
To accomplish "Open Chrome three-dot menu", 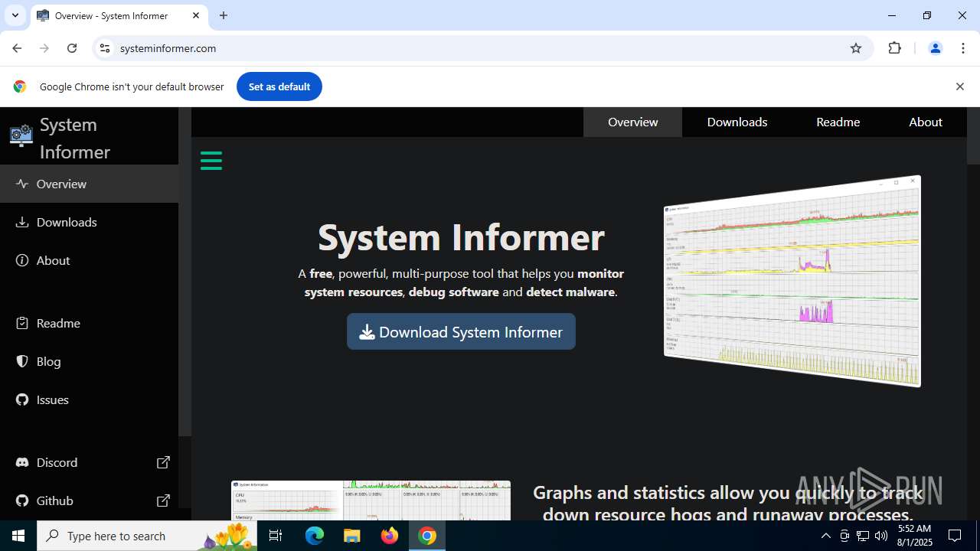I will click(x=963, y=48).
